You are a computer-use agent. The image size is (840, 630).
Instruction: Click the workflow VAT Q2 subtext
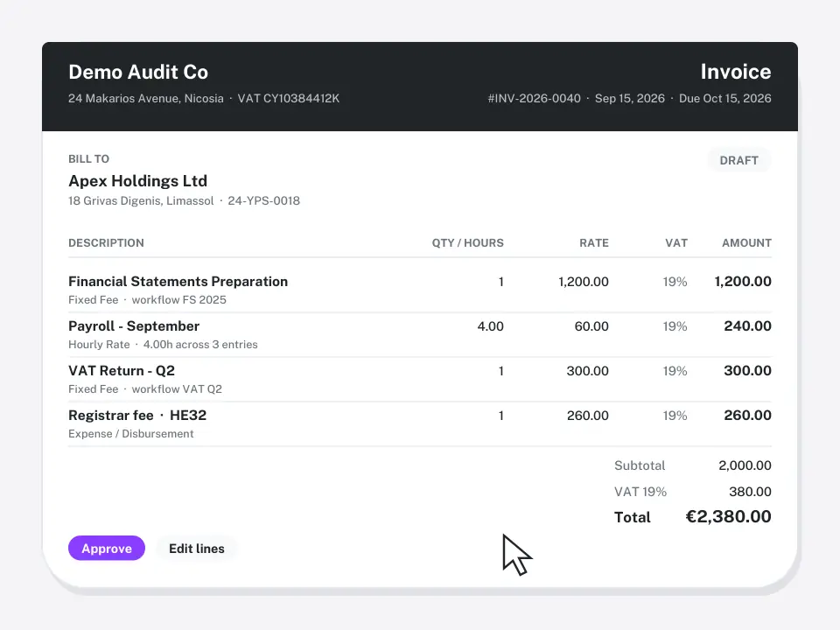pos(177,388)
